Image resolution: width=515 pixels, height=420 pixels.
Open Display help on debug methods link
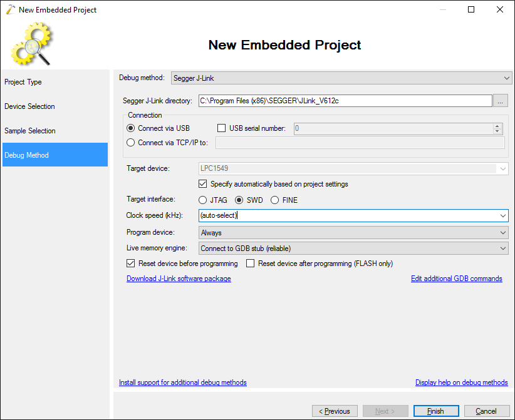pos(462,382)
